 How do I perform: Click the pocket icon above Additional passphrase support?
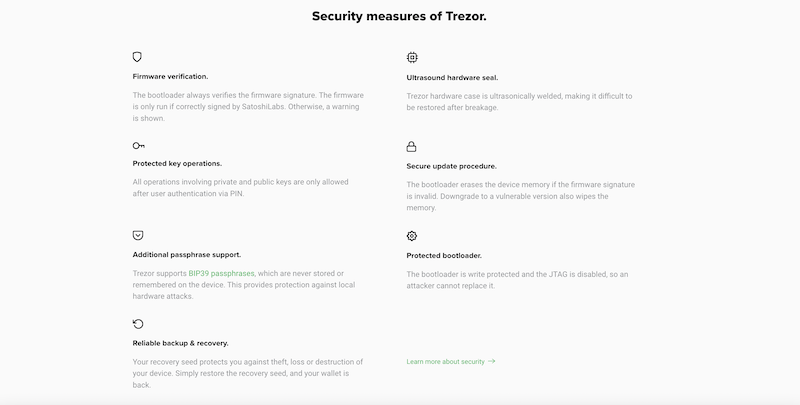(x=138, y=235)
